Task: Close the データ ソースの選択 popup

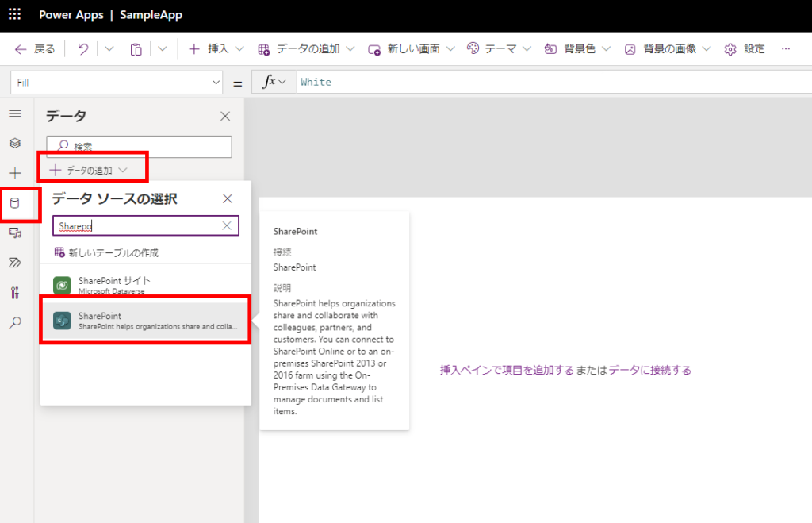Action: pos(228,198)
